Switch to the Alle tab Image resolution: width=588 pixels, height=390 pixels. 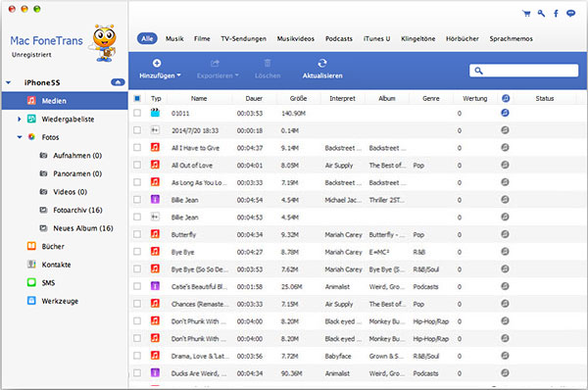click(x=147, y=38)
